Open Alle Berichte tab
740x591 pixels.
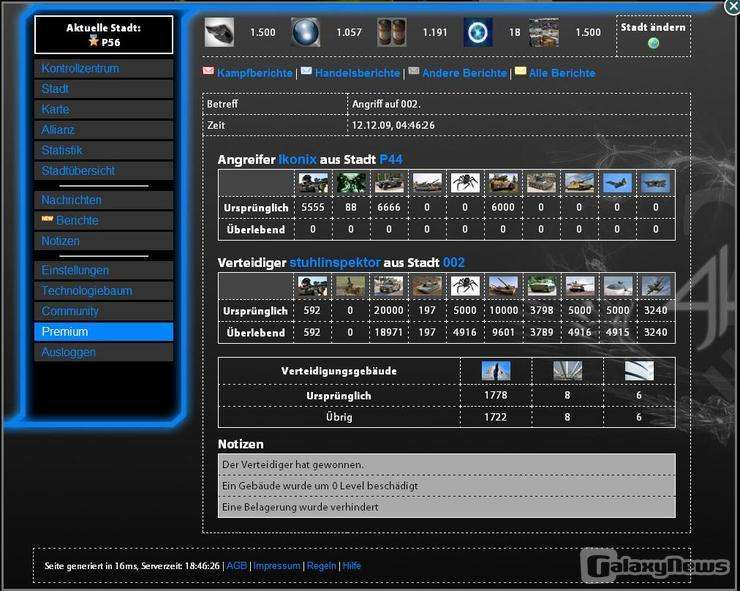[562, 73]
